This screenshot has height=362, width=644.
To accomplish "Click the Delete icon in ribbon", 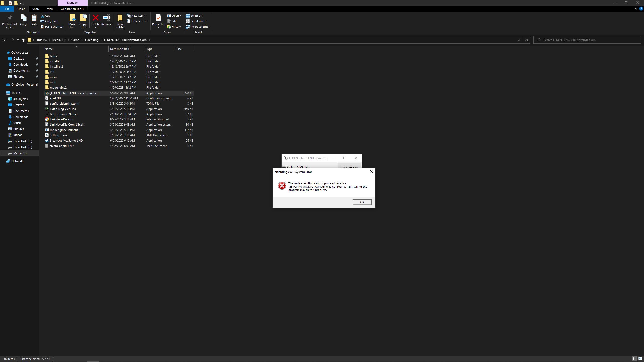I will [95, 18].
